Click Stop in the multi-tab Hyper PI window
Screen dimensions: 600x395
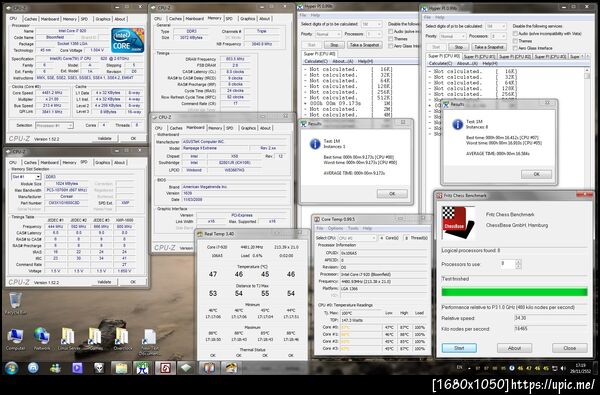(x=458, y=47)
